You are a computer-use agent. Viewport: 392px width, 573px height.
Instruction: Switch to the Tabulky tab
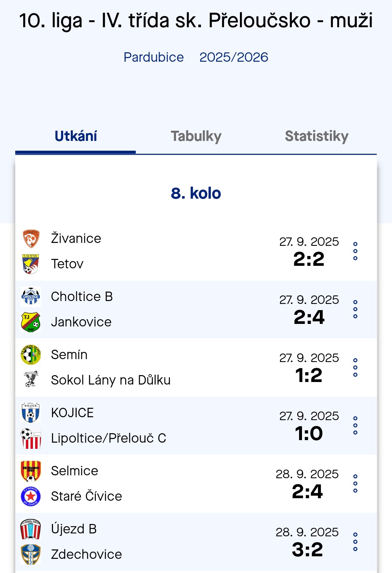pos(196,136)
